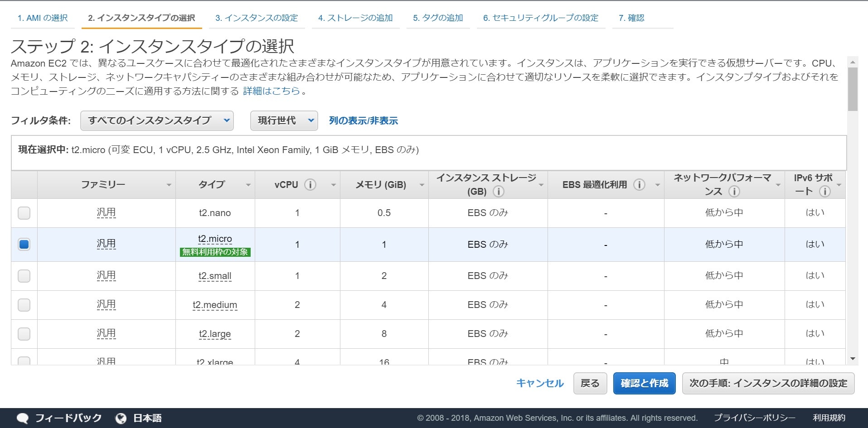Click the 現在選択中 t2.micro summary text
This screenshot has width=868, height=428.
pos(218,150)
